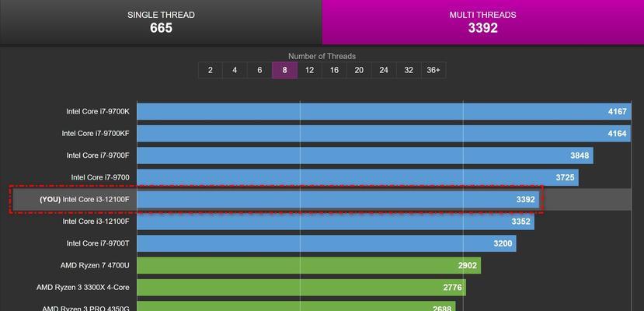This screenshot has width=644, height=311.
Task: Select 8 threads filter
Action: pos(284,70)
